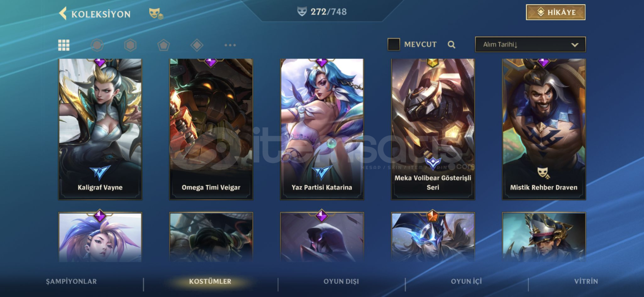Open the Oyun İçi tab
Screen dimensions: 644x297
(466, 281)
